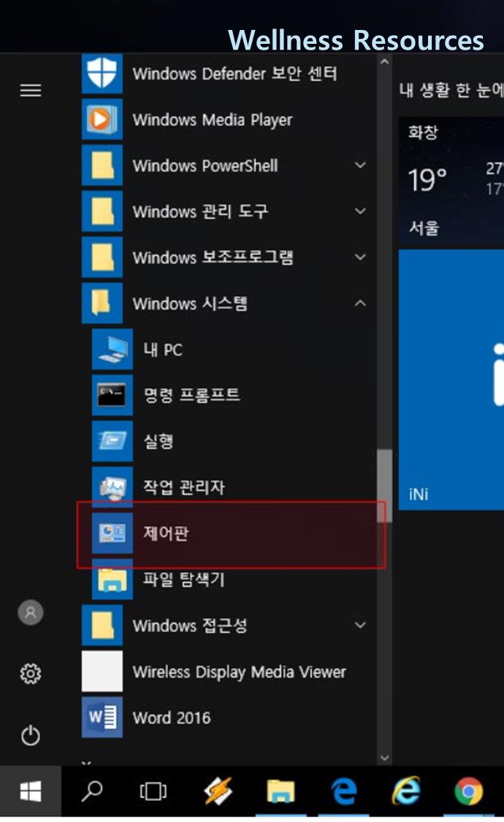Expand the Windows 접근성 chevron
This screenshot has height=822, width=504.
(360, 625)
